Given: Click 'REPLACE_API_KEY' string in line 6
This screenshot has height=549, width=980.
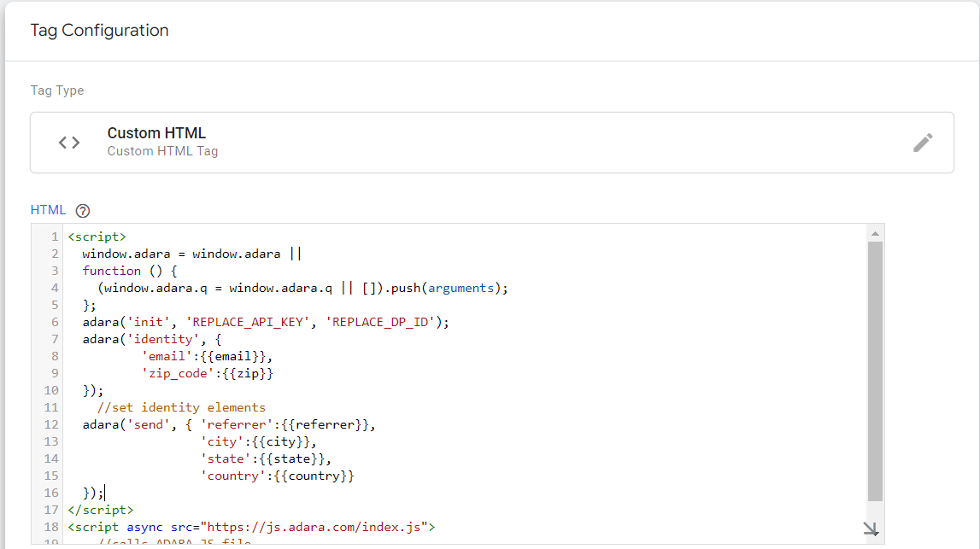Looking at the screenshot, I should (x=248, y=322).
